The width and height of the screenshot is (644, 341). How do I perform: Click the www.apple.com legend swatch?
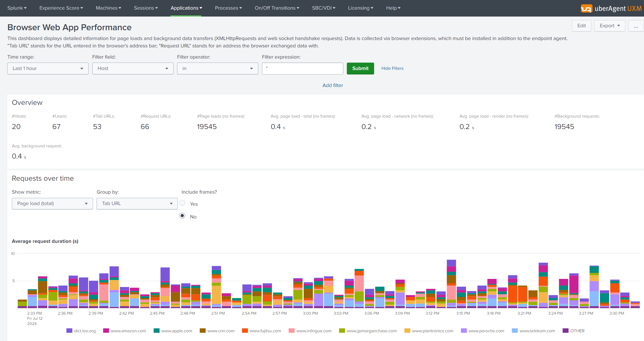point(157,330)
